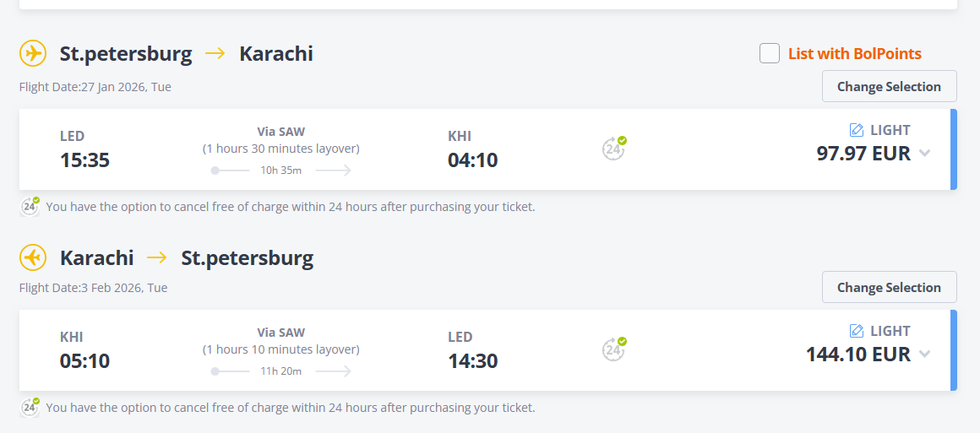Click the LIGHT fare edit icon for the return flight
The image size is (980, 433).
856,331
